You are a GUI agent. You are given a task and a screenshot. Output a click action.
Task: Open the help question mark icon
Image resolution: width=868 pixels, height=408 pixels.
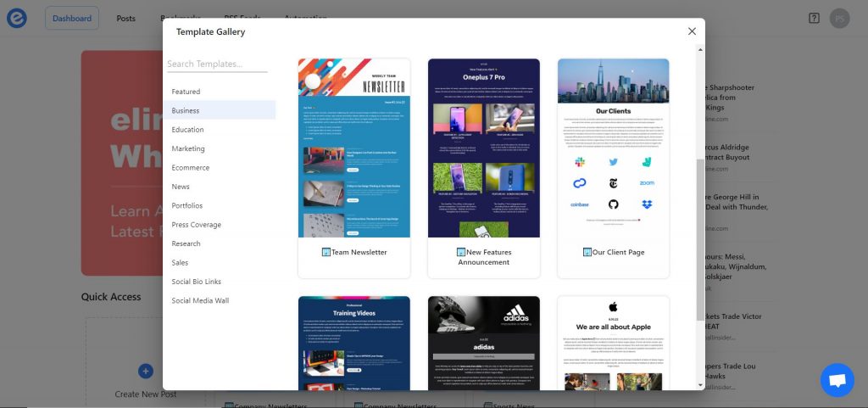(x=814, y=19)
